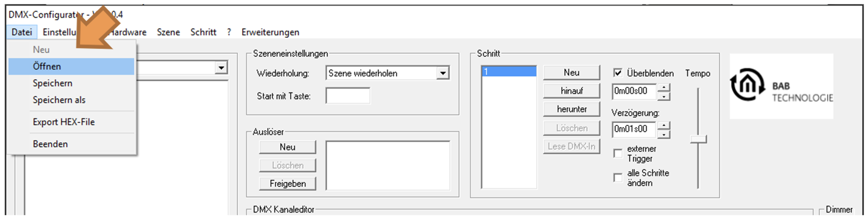Increase the Überblenden time with up arrow

(663, 88)
